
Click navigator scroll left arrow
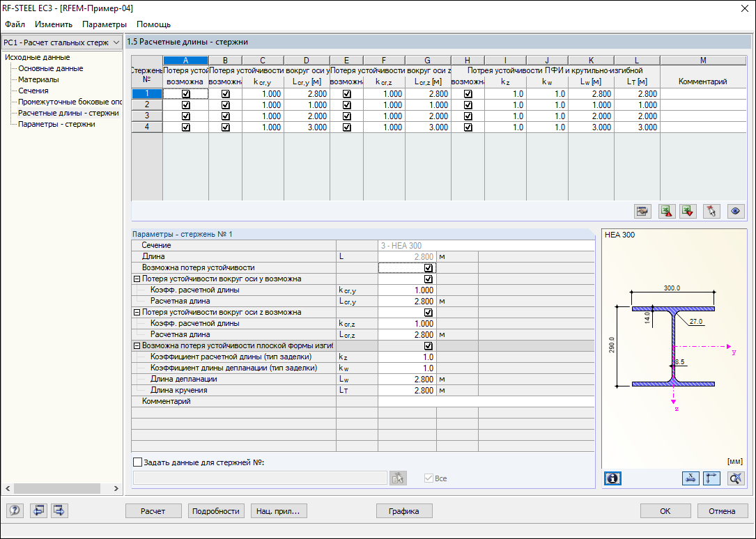[8, 488]
